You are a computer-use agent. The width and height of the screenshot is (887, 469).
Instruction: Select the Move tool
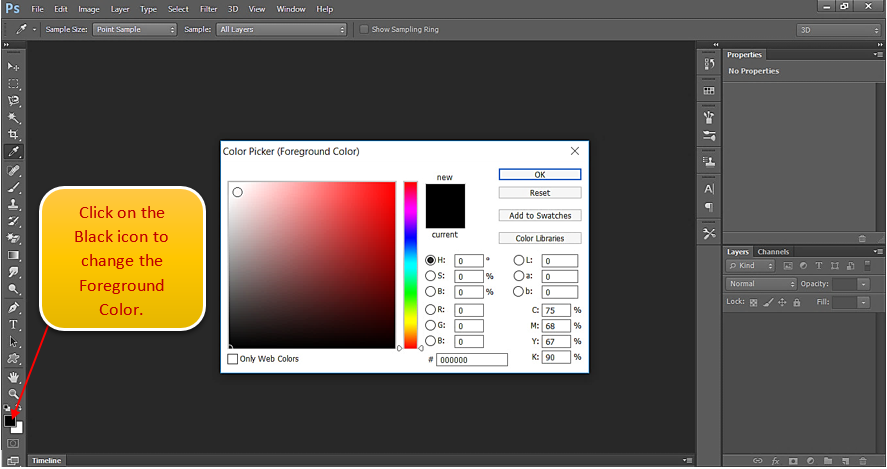point(13,67)
